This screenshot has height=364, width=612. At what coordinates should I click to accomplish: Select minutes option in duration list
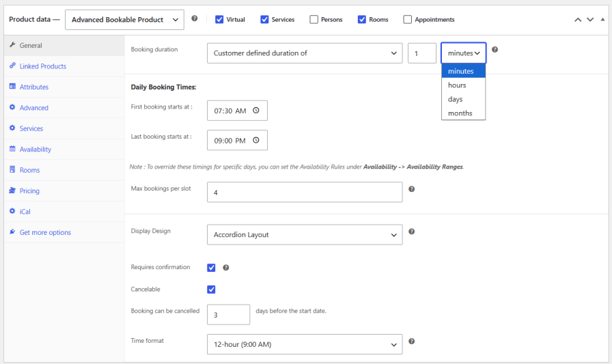(463, 71)
